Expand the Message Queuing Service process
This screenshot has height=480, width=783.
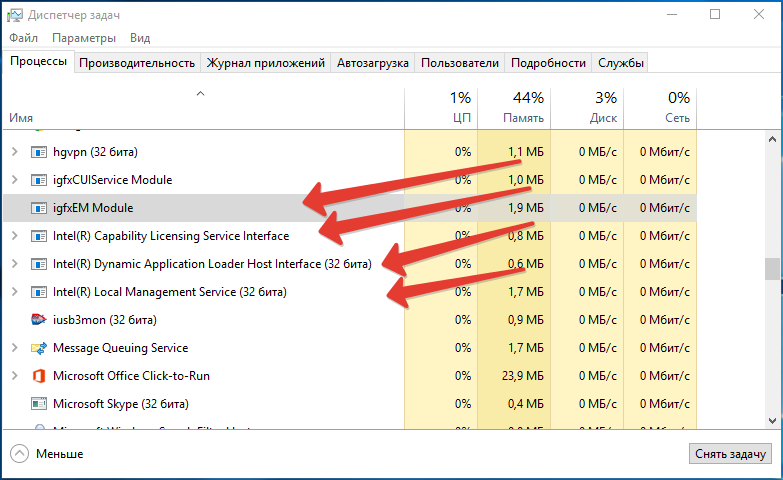tap(14, 348)
